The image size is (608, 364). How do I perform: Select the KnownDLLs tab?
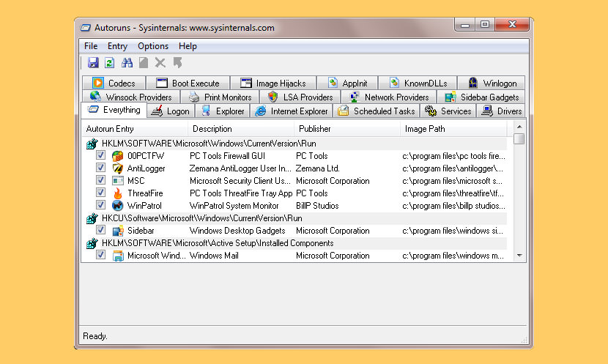[418, 83]
